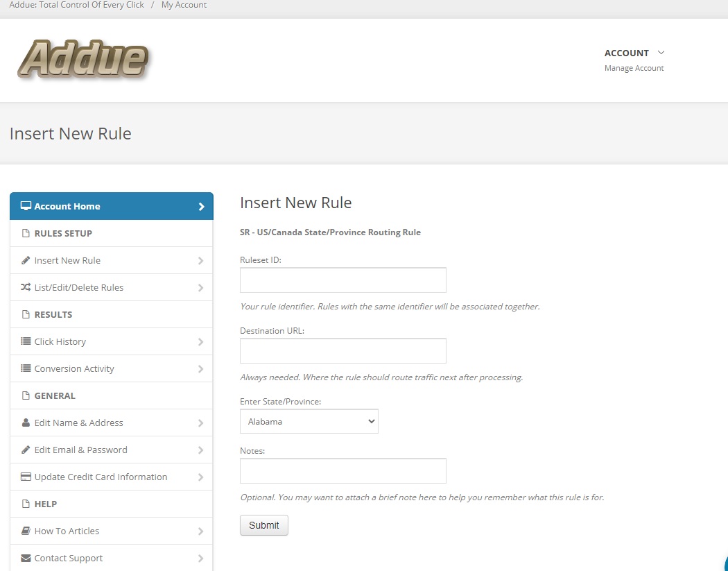Click the list icon beside Click History
The width and height of the screenshot is (728, 571).
26,341
